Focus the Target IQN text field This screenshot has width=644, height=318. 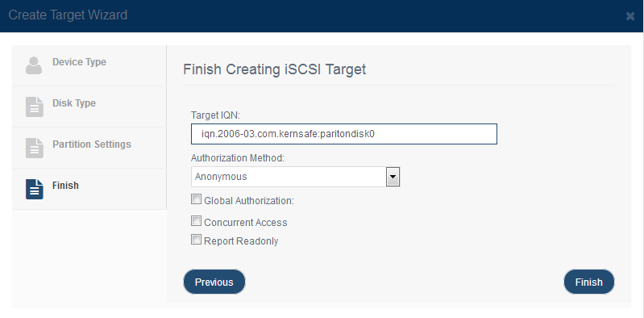point(344,134)
